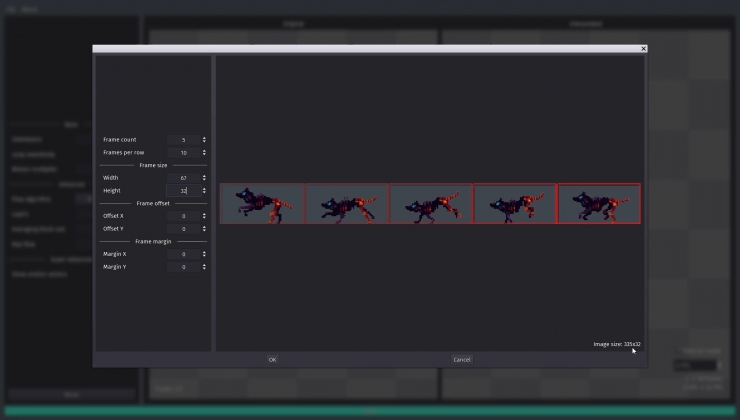Screen dimensions: 740x420
Task: Click the Width value field
Action: coord(184,178)
